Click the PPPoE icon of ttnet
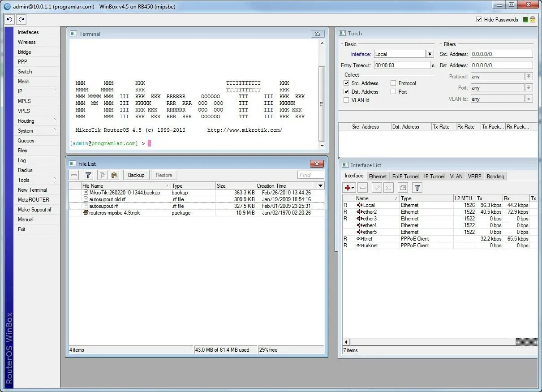 pos(360,239)
